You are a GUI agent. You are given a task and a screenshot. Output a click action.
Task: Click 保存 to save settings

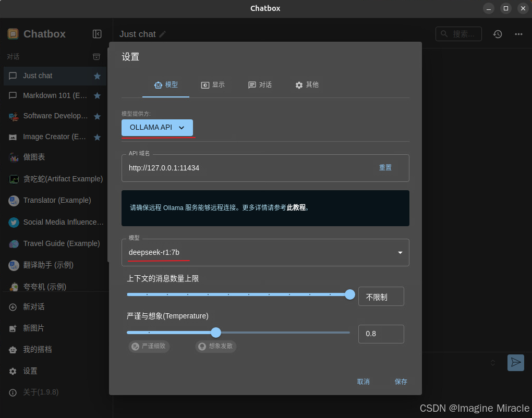(x=401, y=382)
